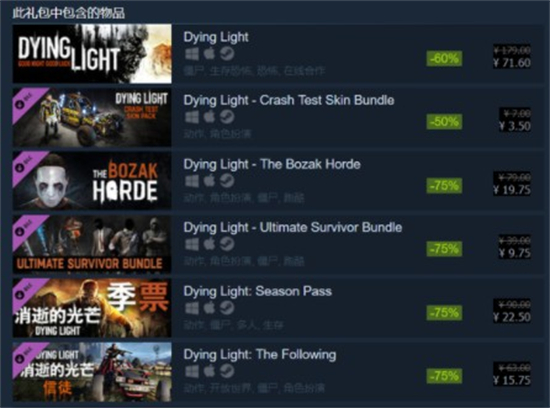Click the Apple icon under The Bozak Horde
The height and width of the screenshot is (408, 550).
(x=209, y=181)
